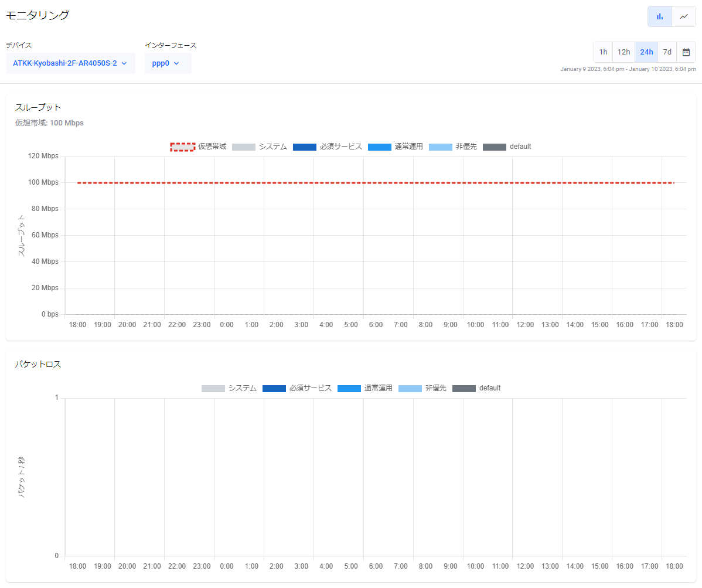Viewport: 702px width, 588px height.
Task: Hide default series in throughput chart
Action: tap(507, 147)
